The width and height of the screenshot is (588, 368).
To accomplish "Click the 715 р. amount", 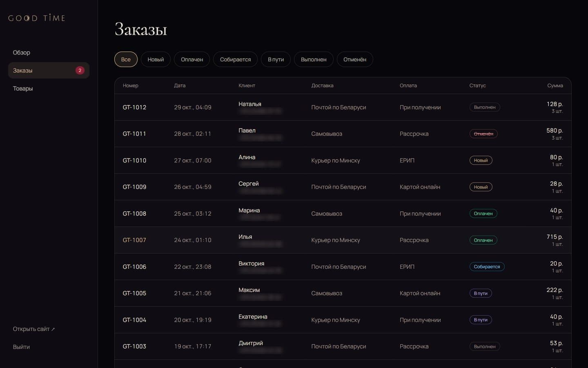I will click(x=555, y=237).
